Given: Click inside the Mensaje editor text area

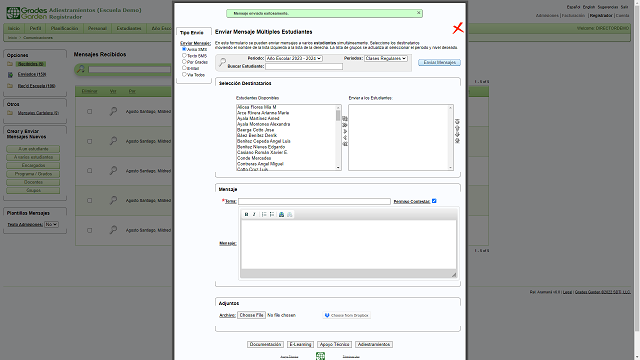Looking at the screenshot, I should [349, 244].
